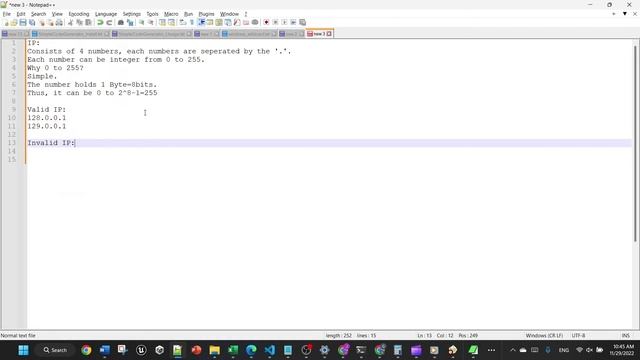The width and height of the screenshot is (640, 360).
Task: Click the Redo arrow icon
Action: (109, 22)
